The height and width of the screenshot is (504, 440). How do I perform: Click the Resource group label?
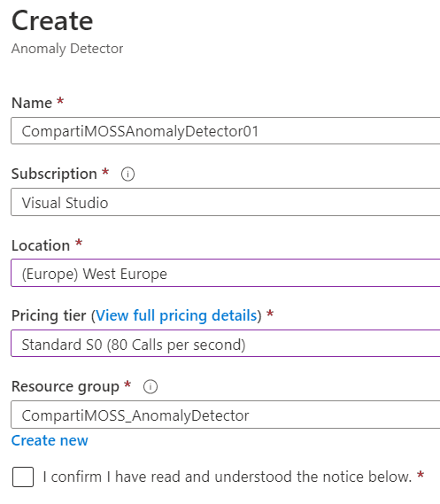(x=66, y=387)
